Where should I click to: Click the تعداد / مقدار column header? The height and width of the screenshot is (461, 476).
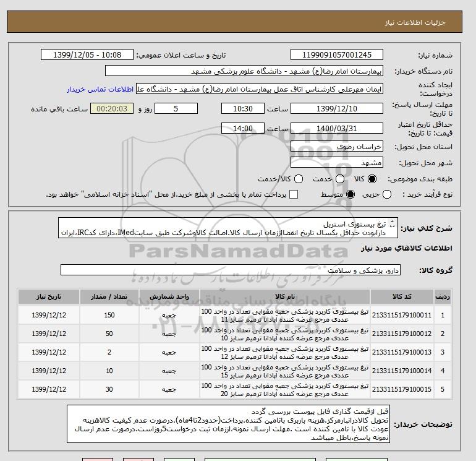[x=109, y=296]
